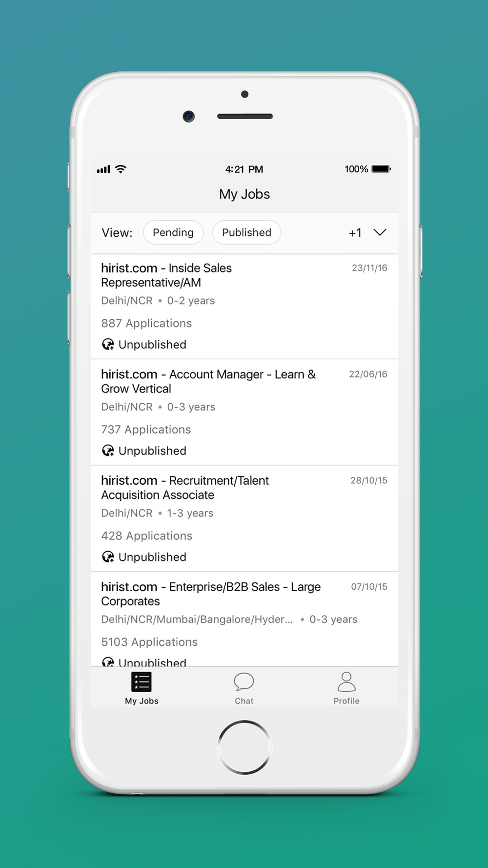Image resolution: width=488 pixels, height=868 pixels.
Task: Show the +1 additional filter
Action: pos(355,233)
